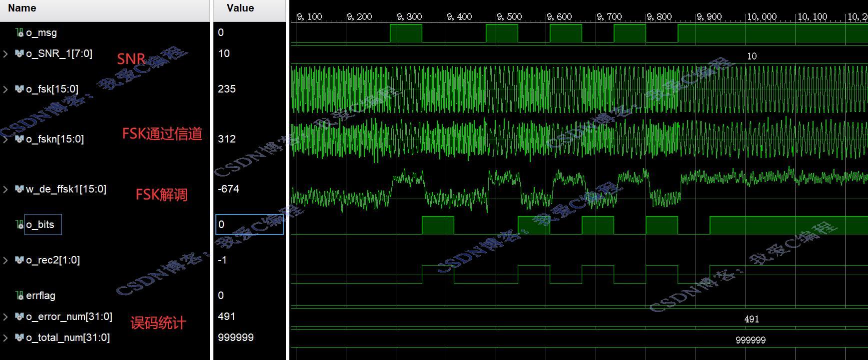Viewport: 868px width, 360px height.
Task: Expand the o_rec2[1:0] bus signal
Action: coord(5,260)
